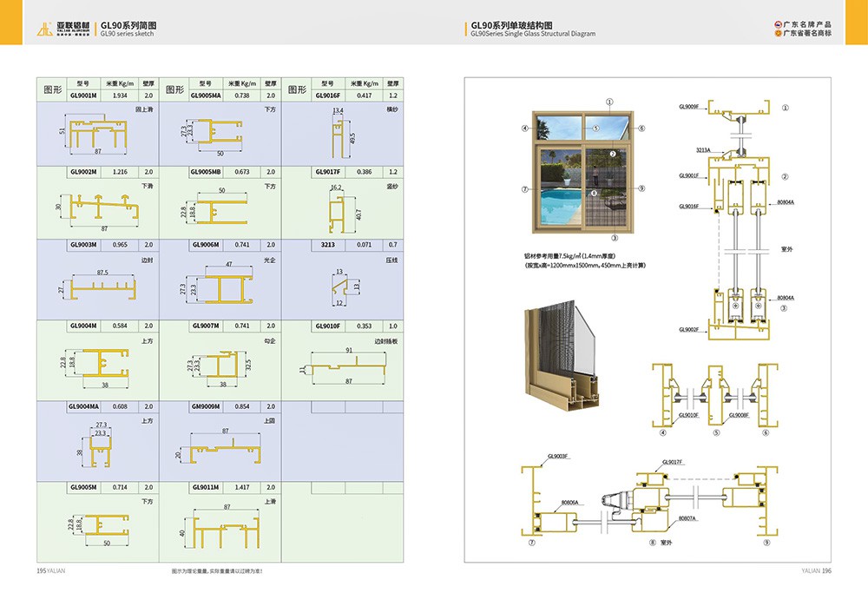Click the 固上滑 profile name label
The image size is (868, 593).
(x=144, y=109)
